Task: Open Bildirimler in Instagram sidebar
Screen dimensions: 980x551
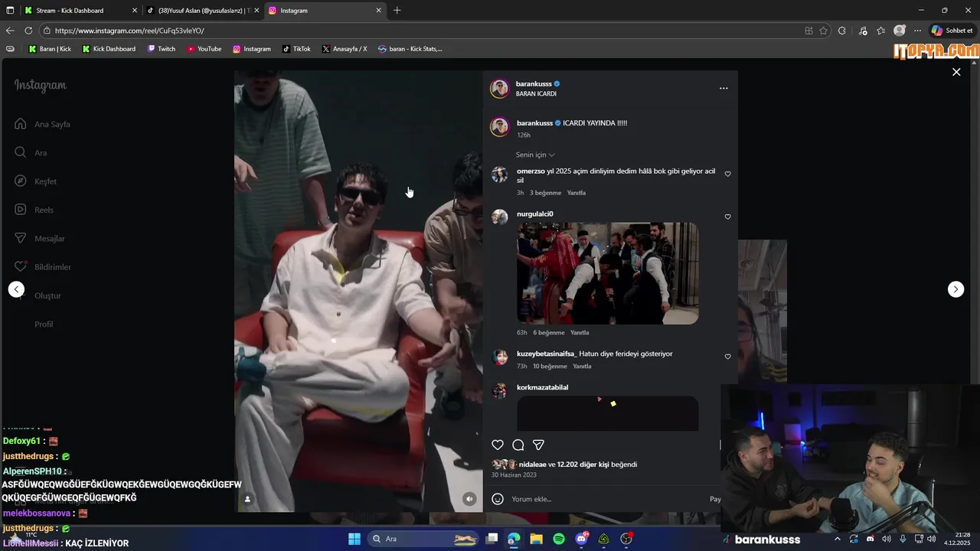Action: (43, 267)
